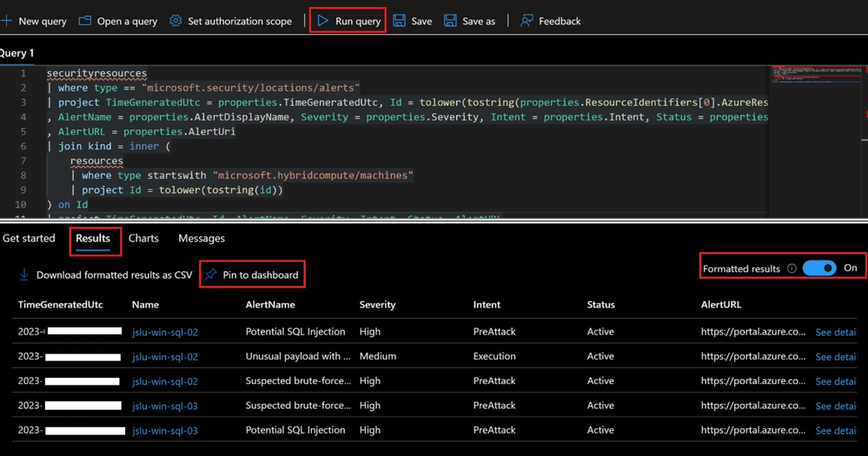Switch to the Get started tab
Viewport: 868px width, 456px height.
tap(29, 238)
